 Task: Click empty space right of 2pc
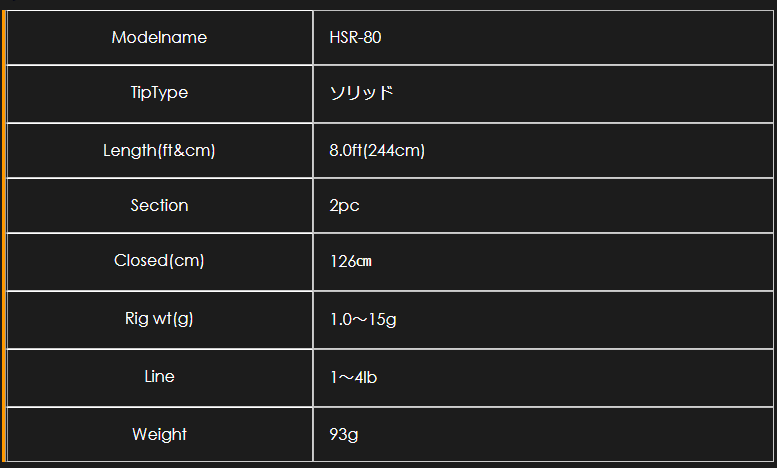pos(565,205)
